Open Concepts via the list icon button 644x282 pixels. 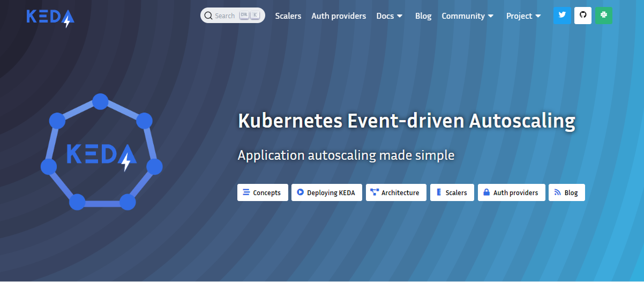[x=263, y=192]
